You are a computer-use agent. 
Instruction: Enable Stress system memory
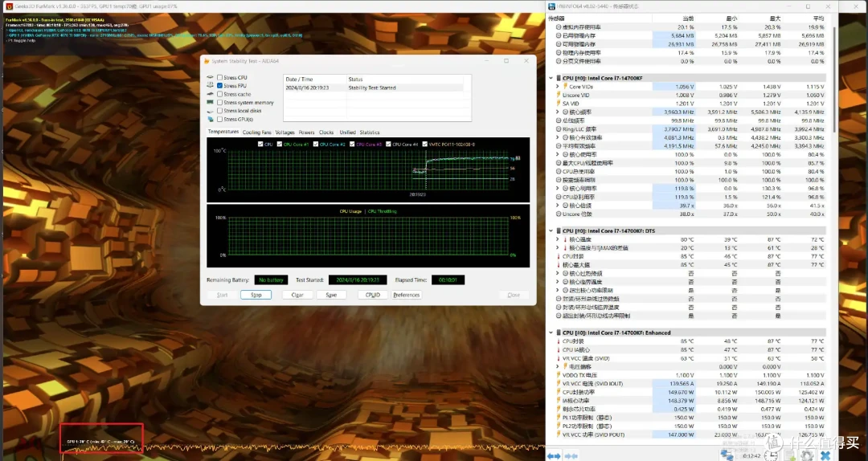[219, 102]
